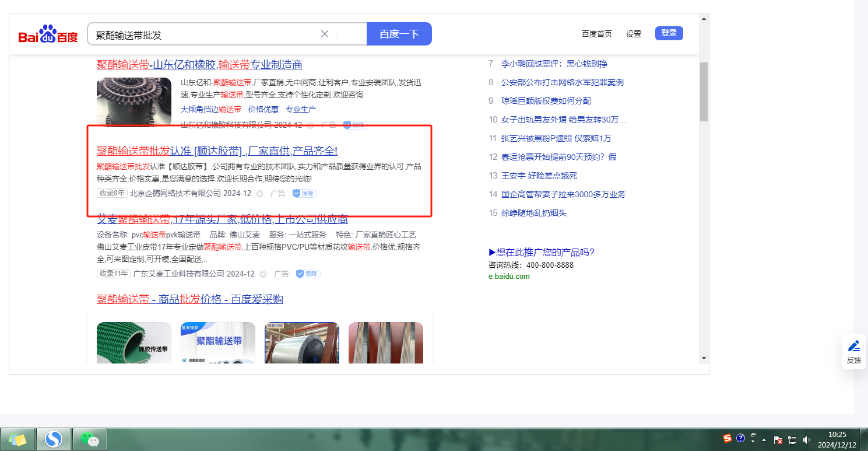
Task: Open hot search item 张艺兴被黑粉P遗照
Action: point(556,138)
